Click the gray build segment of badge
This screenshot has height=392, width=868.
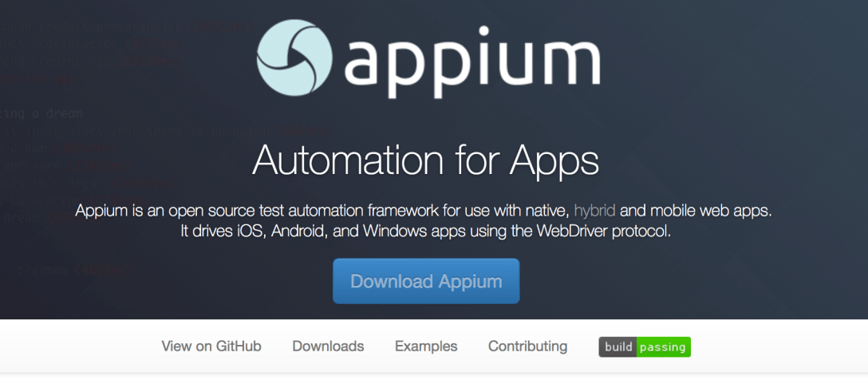pyautogui.click(x=618, y=346)
